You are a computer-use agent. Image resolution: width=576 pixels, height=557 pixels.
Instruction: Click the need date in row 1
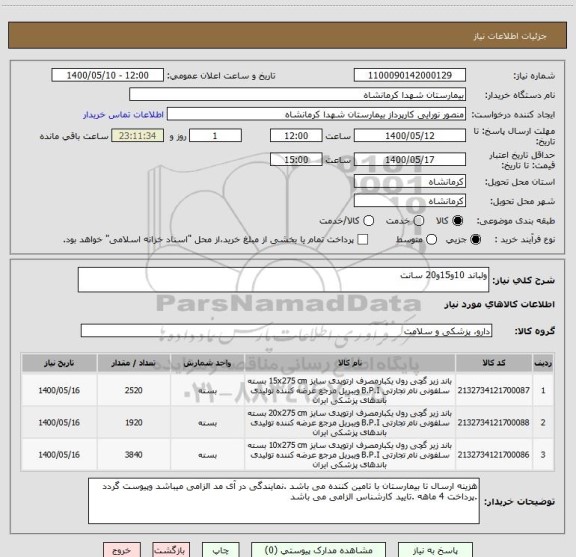(59, 390)
